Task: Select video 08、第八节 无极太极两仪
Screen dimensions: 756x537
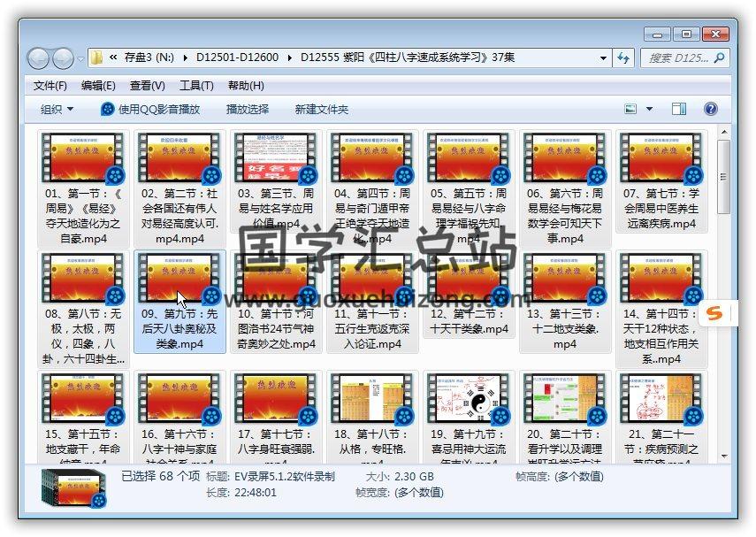Action: [x=83, y=309]
